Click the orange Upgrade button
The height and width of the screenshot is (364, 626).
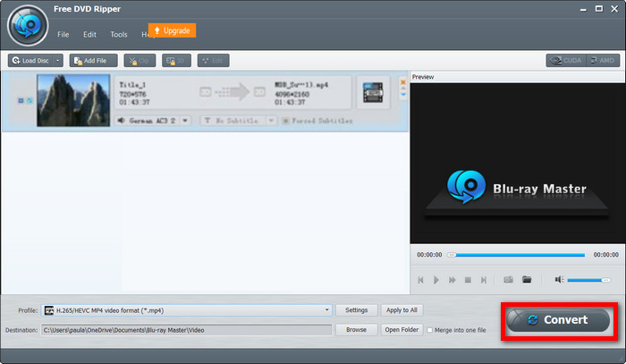pos(172,30)
